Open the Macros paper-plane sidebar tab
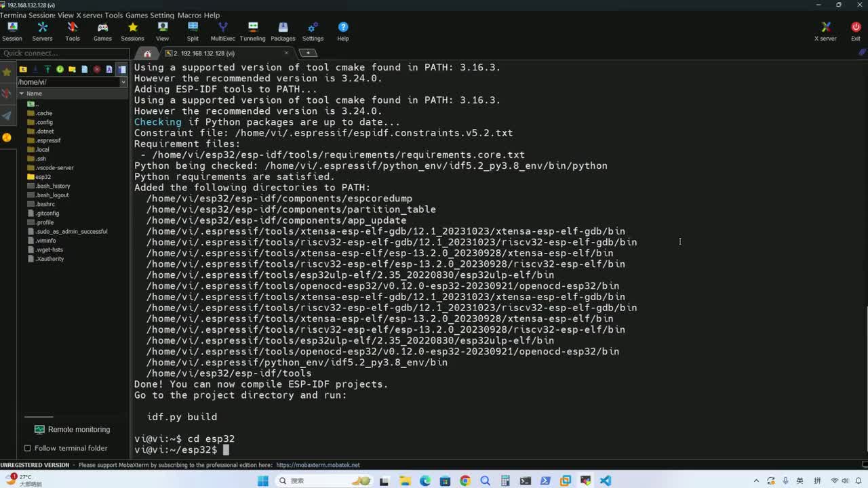The height and width of the screenshot is (488, 868). click(7, 115)
